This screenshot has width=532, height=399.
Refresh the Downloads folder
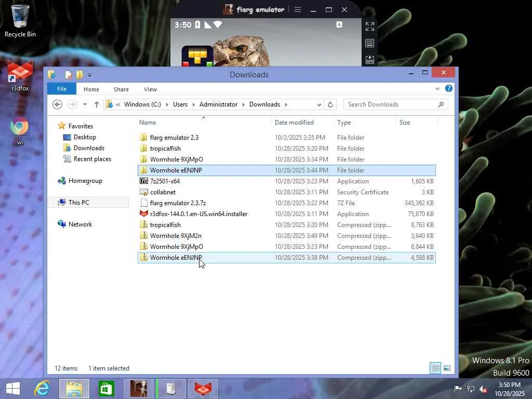tap(330, 104)
